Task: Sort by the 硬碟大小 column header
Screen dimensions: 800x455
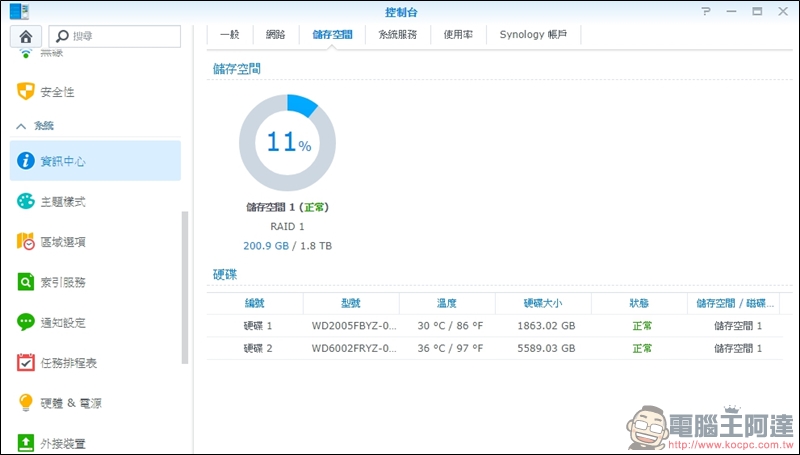Action: (543, 304)
